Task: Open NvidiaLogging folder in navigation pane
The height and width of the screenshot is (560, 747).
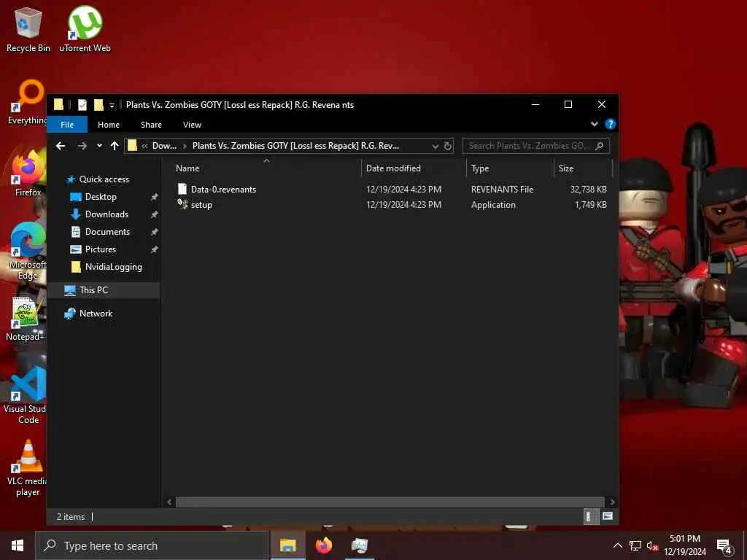Action: 113,267
